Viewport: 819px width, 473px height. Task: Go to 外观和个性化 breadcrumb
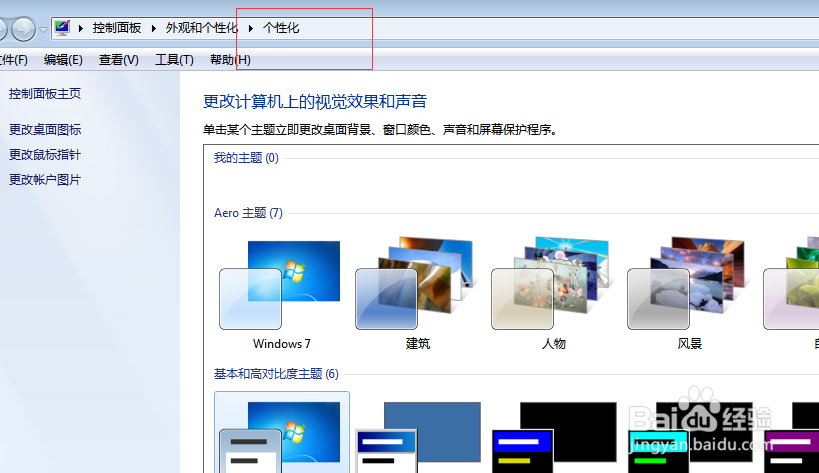coord(202,28)
